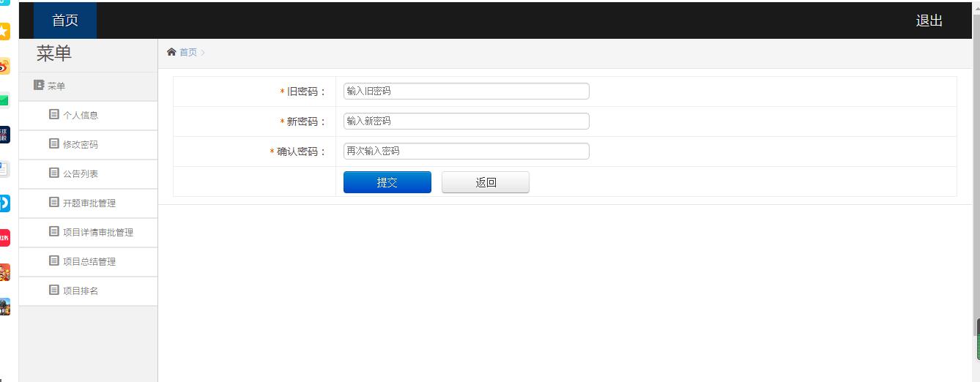Focus the 输入新密码 input field
Viewport: 980px width, 382px height.
coord(466,121)
